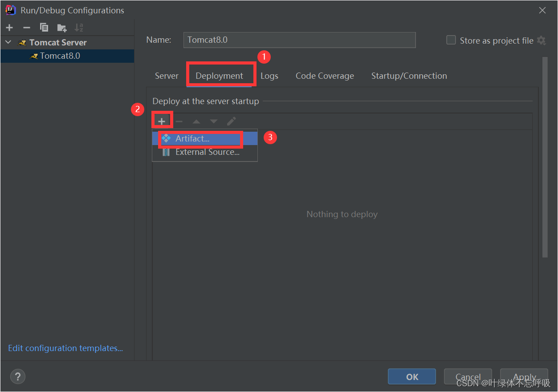Choose Artifact... from the popup

tap(205, 138)
